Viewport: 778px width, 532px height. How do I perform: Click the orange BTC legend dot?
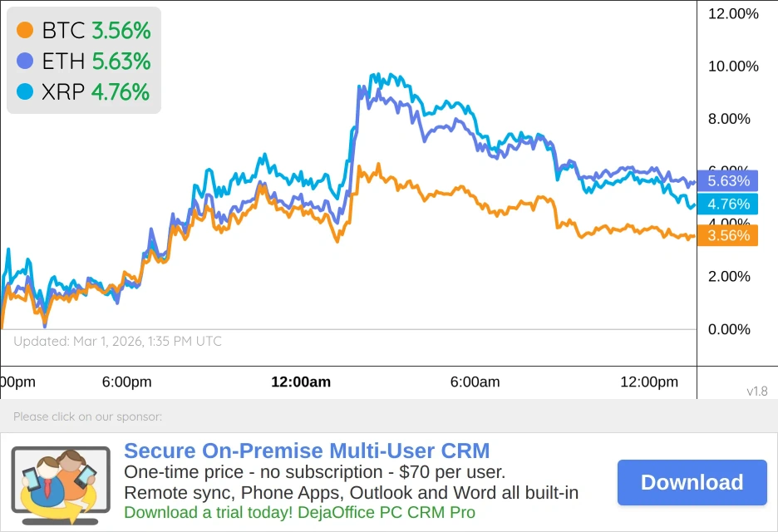click(x=25, y=31)
